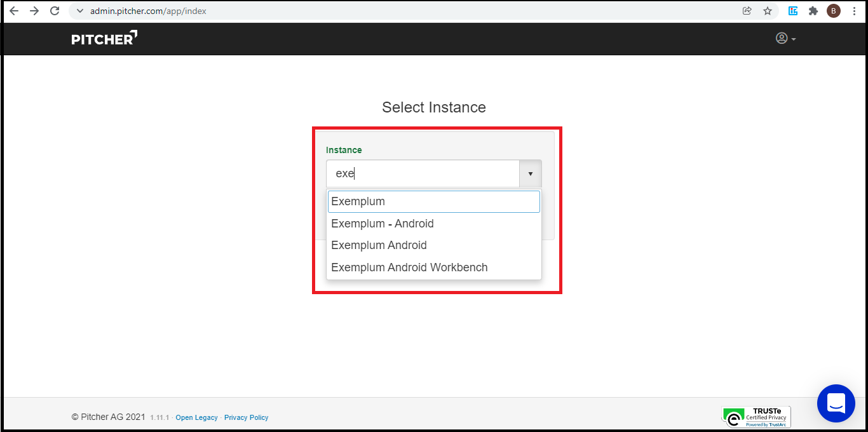Open the Intercom chat bubble
Image resolution: width=868 pixels, height=432 pixels.
click(x=836, y=403)
